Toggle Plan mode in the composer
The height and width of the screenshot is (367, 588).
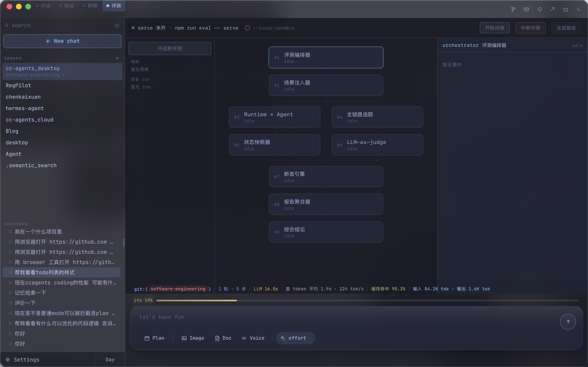pyautogui.click(x=155, y=338)
